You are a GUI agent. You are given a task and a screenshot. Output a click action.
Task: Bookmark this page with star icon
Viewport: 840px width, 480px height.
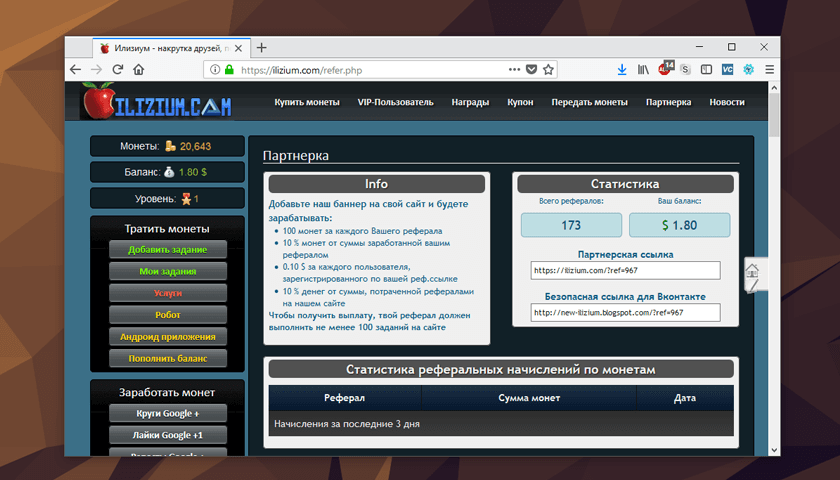pyautogui.click(x=548, y=70)
